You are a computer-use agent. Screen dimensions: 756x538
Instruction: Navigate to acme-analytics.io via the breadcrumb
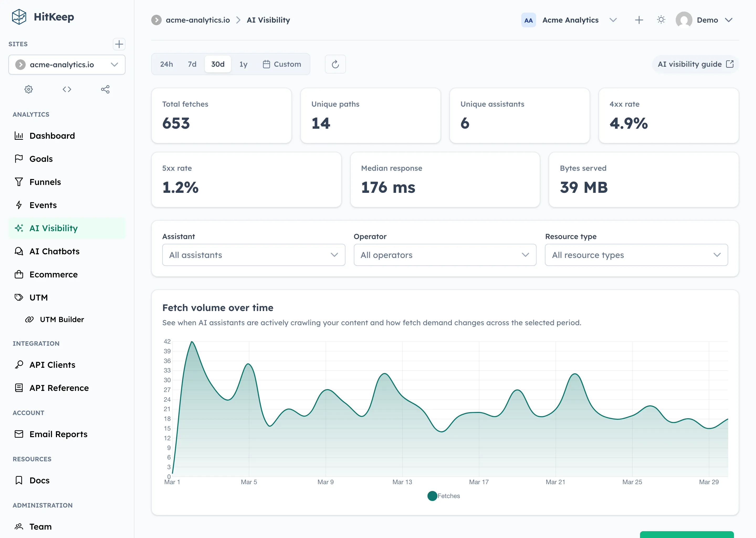(198, 20)
